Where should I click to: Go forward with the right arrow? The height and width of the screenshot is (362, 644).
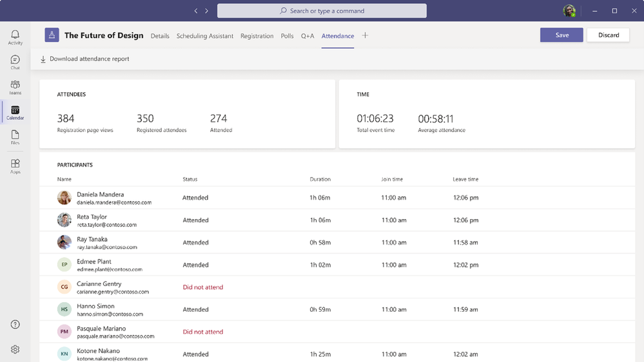pyautogui.click(x=206, y=11)
